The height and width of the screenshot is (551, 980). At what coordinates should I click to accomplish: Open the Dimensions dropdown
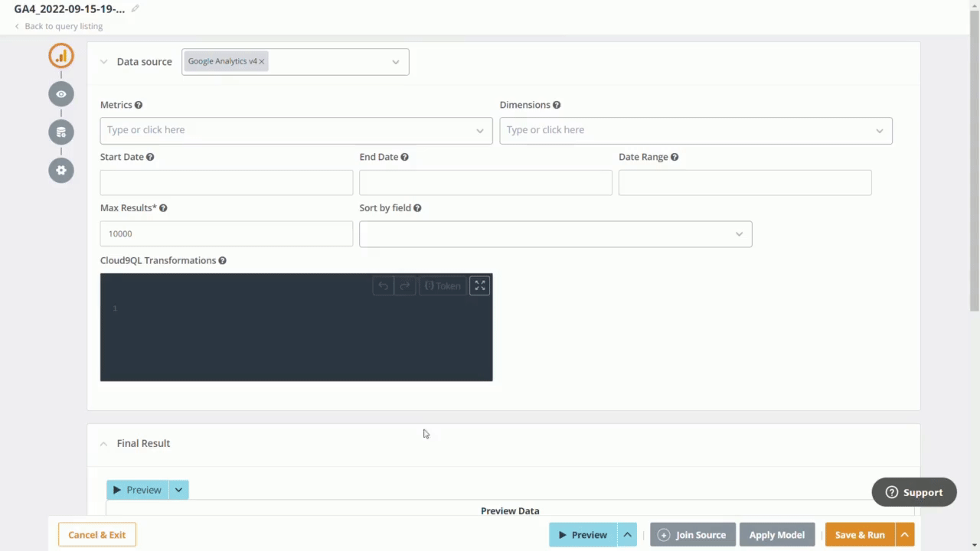coord(879,131)
